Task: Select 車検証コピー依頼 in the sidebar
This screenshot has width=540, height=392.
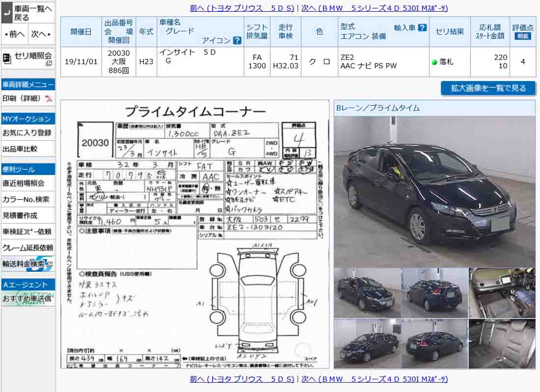Action: (x=28, y=232)
